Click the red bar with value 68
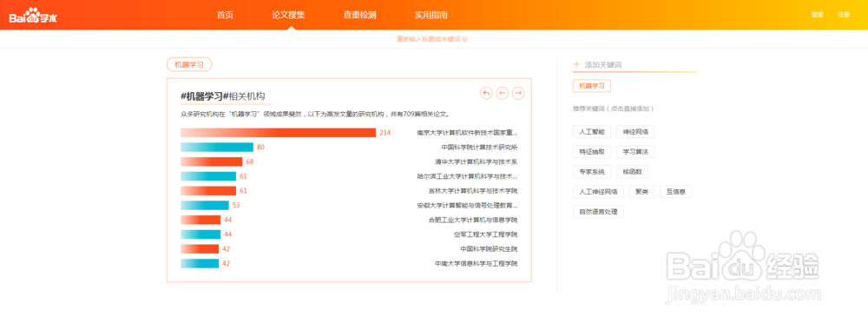 [x=212, y=161]
